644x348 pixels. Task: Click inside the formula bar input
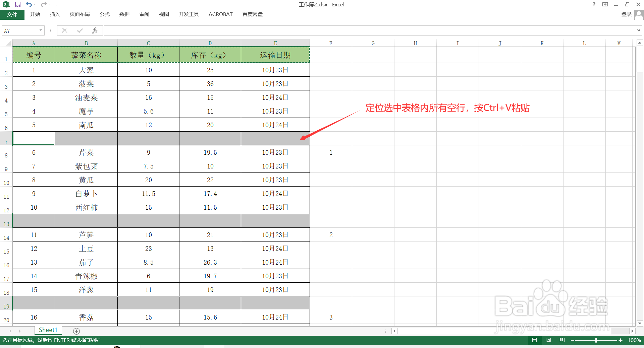pyautogui.click(x=369, y=30)
